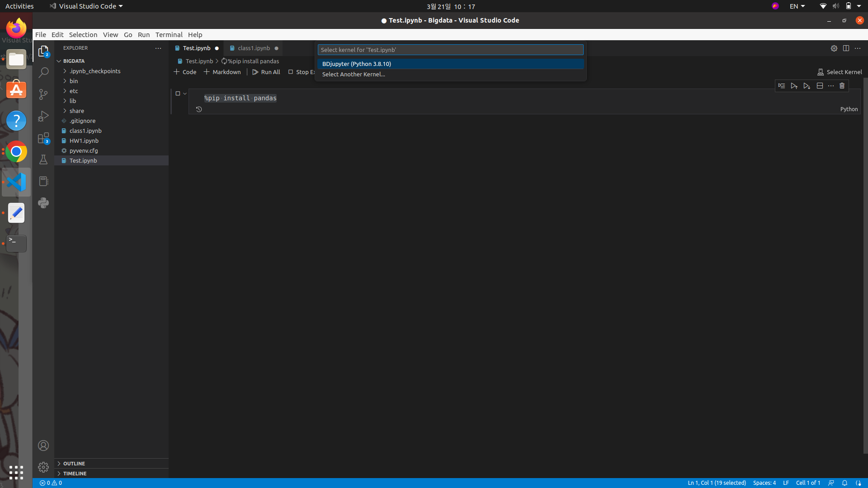Image resolution: width=868 pixels, height=488 pixels.
Task: Open the notebook variables activity icon
Action: click(x=43, y=181)
